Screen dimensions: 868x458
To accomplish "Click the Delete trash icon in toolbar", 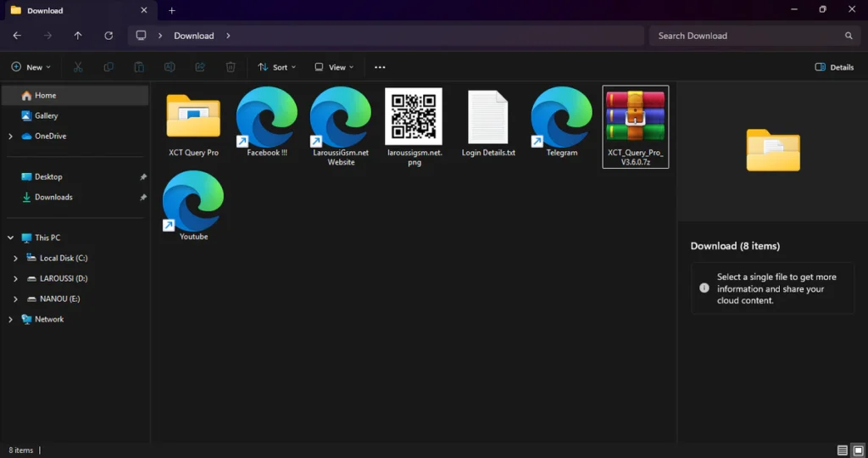I will click(x=231, y=67).
